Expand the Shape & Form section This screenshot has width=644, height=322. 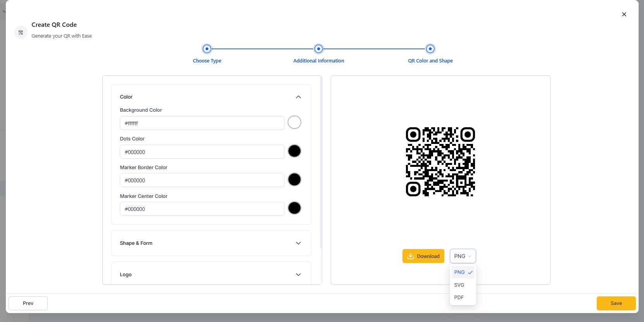coord(299,243)
